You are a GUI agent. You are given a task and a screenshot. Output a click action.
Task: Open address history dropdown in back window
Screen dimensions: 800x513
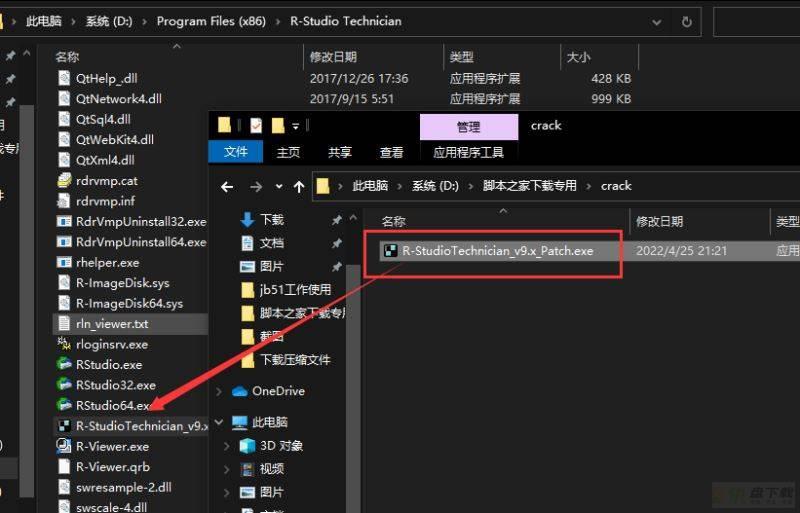[x=657, y=22]
